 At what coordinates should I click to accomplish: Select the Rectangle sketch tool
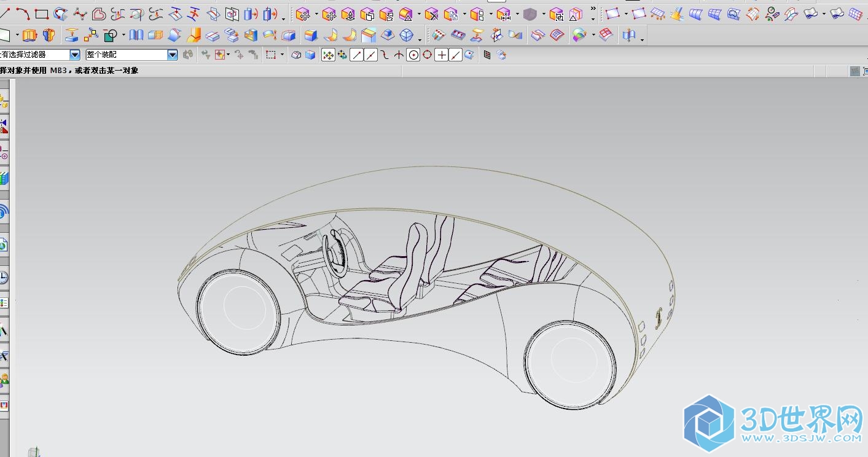(x=41, y=14)
